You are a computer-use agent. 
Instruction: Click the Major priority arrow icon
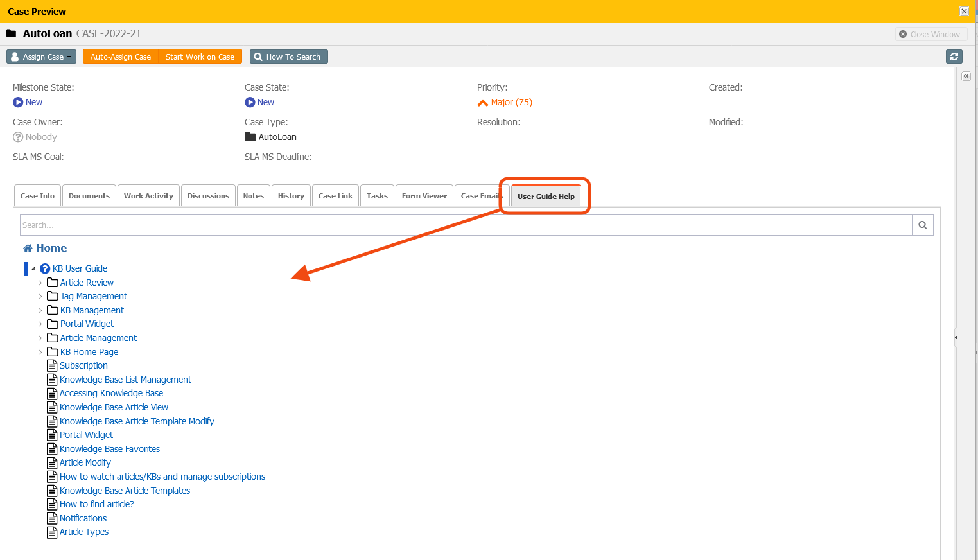point(483,103)
